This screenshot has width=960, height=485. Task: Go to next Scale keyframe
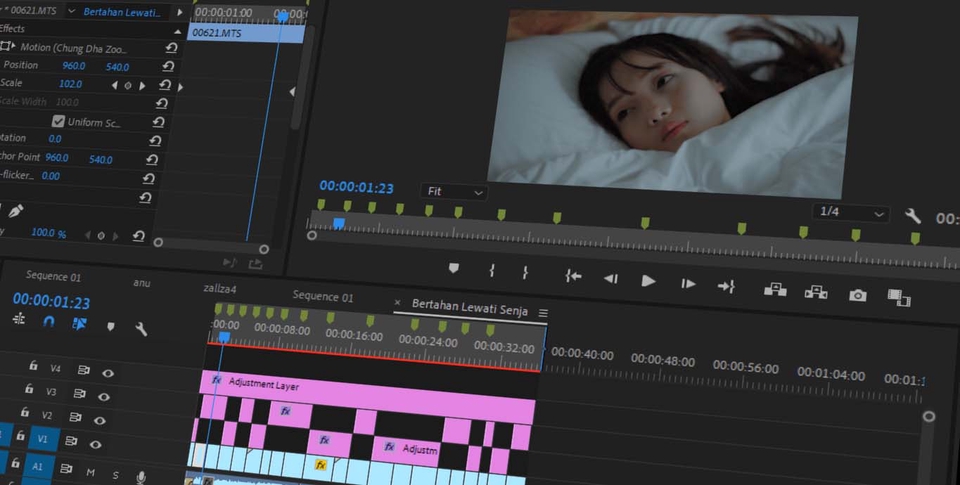pyautogui.click(x=142, y=86)
